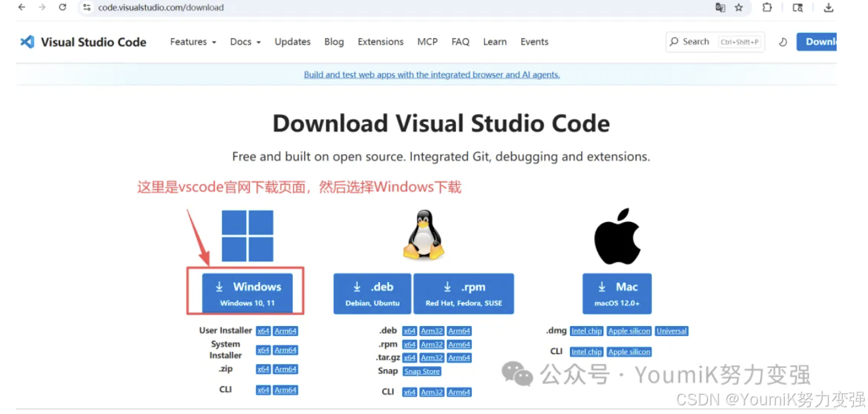
Task: Open the Learn nav item
Action: coord(495,42)
